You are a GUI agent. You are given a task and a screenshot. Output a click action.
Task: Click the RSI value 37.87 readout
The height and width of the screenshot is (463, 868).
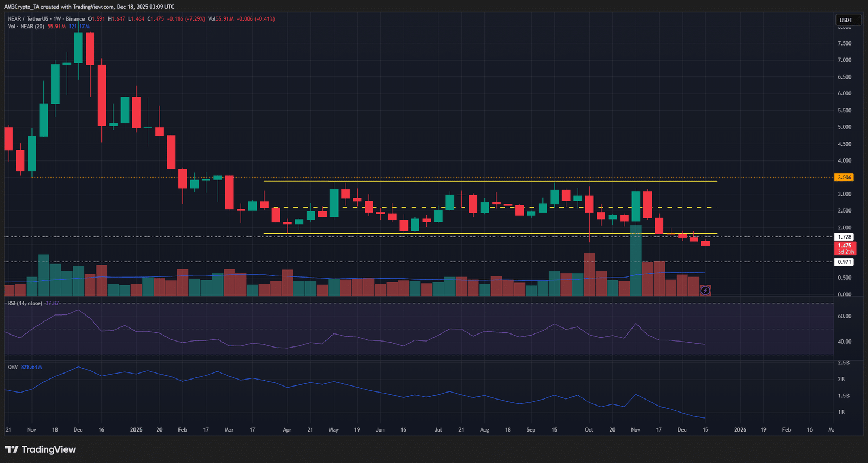(x=52, y=303)
